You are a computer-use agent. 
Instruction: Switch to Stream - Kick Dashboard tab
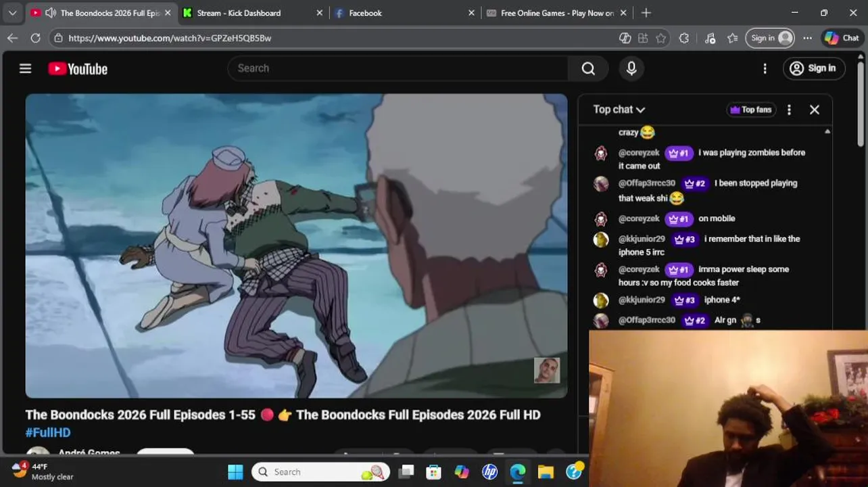[239, 13]
